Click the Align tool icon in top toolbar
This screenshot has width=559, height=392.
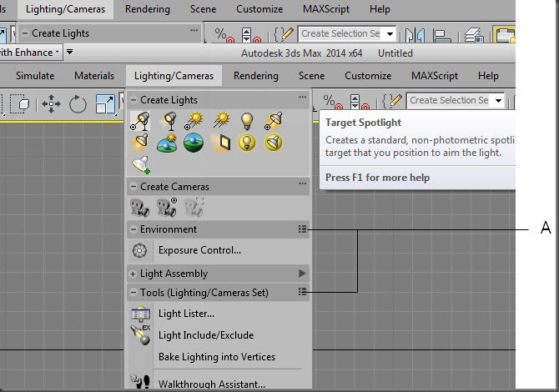click(441, 36)
